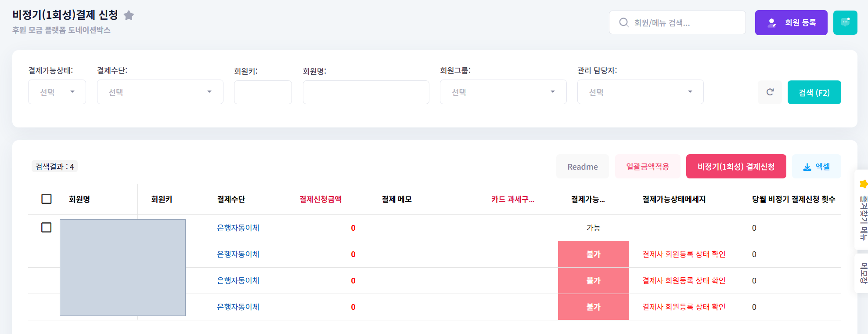Toggle the select-all checkbox in the table header
This screenshot has height=334, width=868.
(47, 199)
